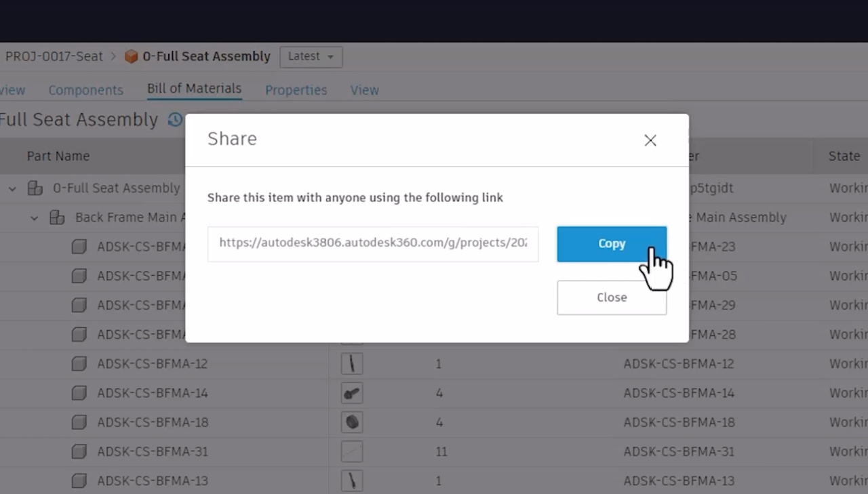
Task: Click part icon for ADSK-CS-BFMA-31 row
Action: click(79, 451)
